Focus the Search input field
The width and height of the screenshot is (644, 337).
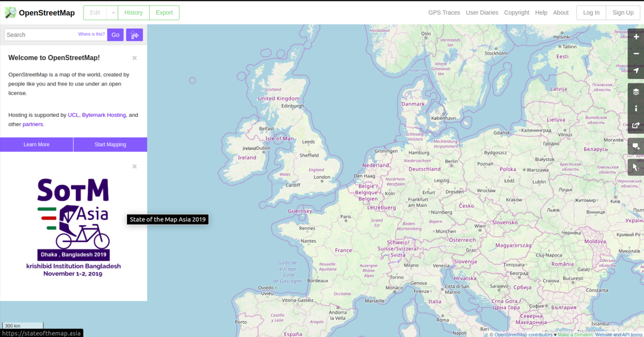pyautogui.click(x=55, y=35)
